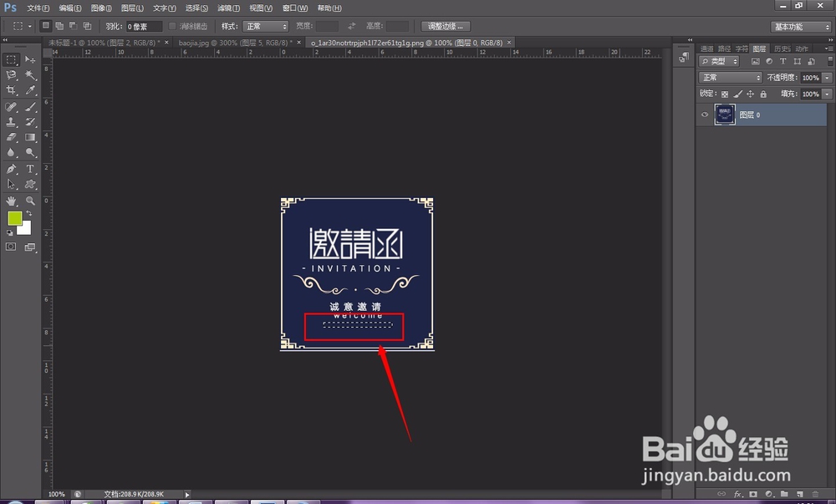Click the green foreground color swatch
The width and height of the screenshot is (836, 504).
pos(16,217)
